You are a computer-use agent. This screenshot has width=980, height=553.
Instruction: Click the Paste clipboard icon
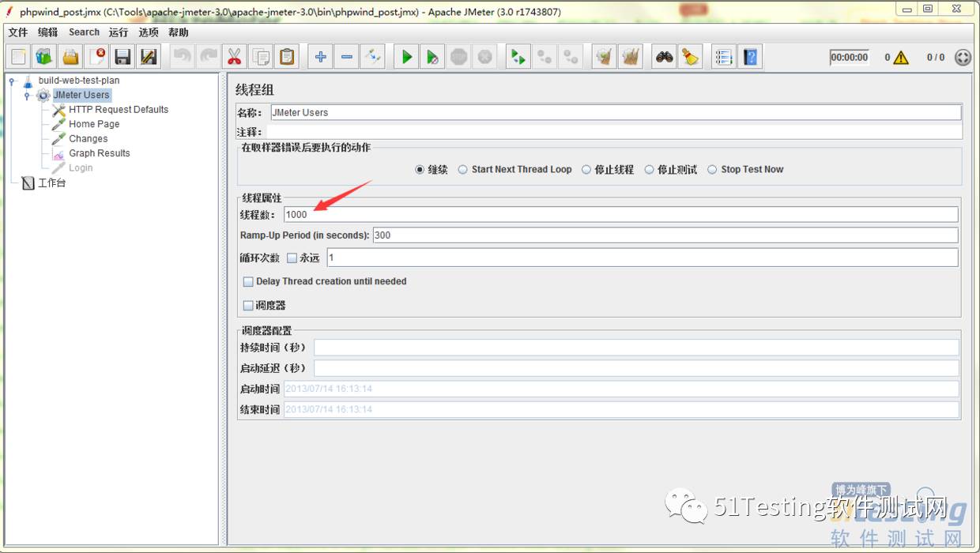click(x=287, y=57)
